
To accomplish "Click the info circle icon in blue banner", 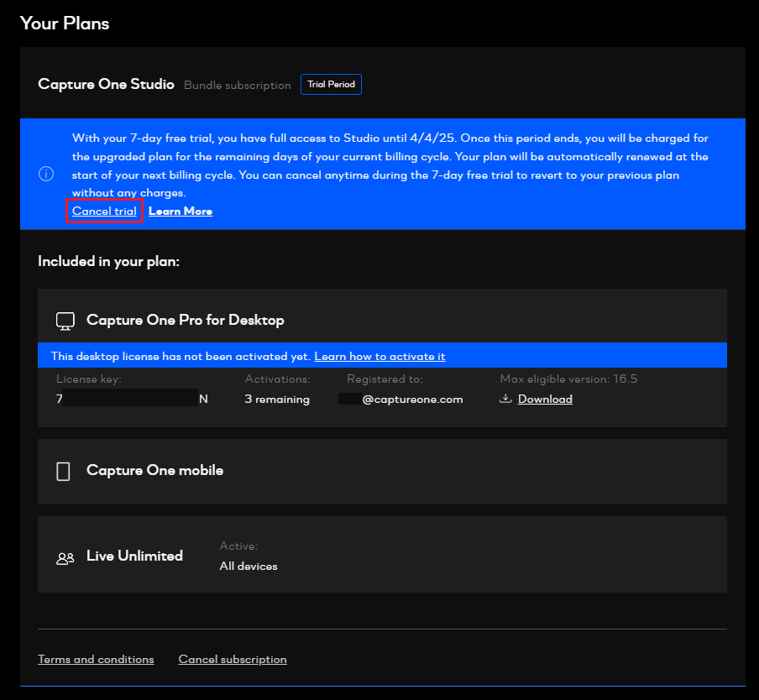I will pyautogui.click(x=46, y=174).
